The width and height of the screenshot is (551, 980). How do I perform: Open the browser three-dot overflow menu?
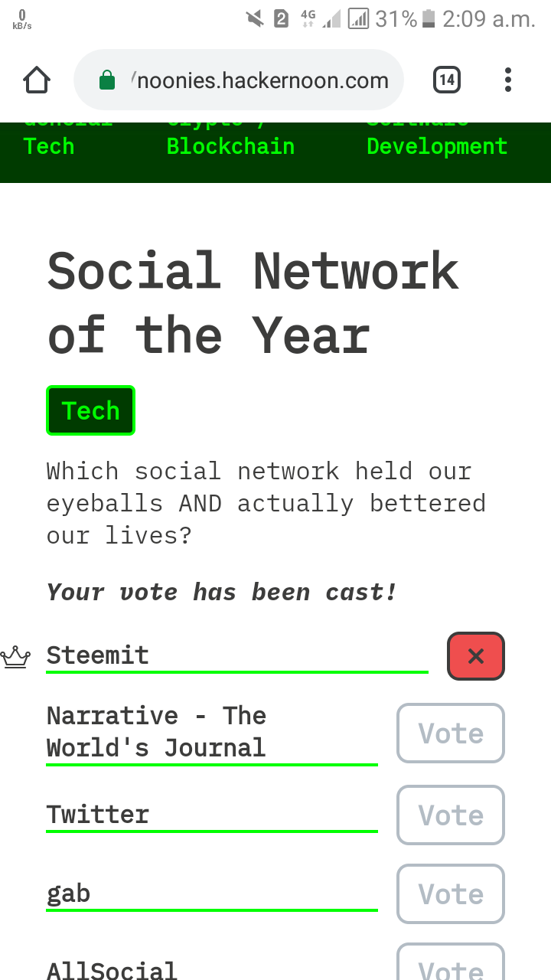click(x=508, y=80)
